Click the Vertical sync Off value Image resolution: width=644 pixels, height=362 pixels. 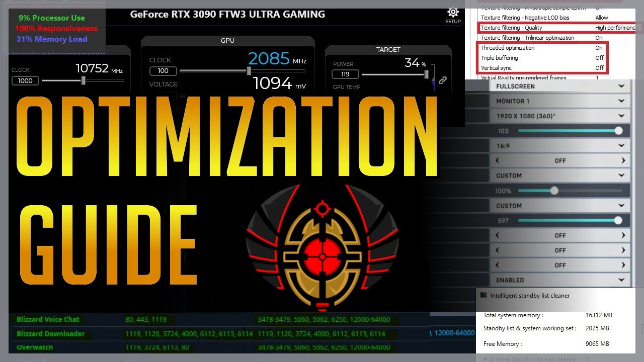(x=599, y=68)
